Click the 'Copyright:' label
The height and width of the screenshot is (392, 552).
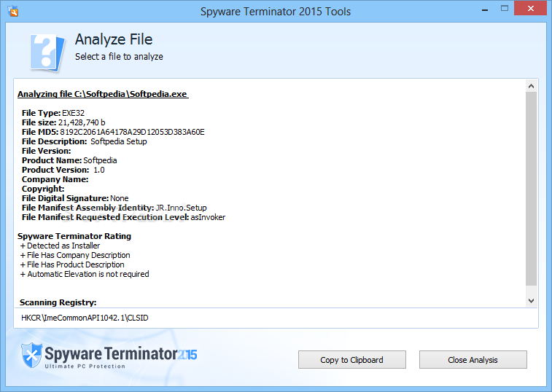(43, 189)
